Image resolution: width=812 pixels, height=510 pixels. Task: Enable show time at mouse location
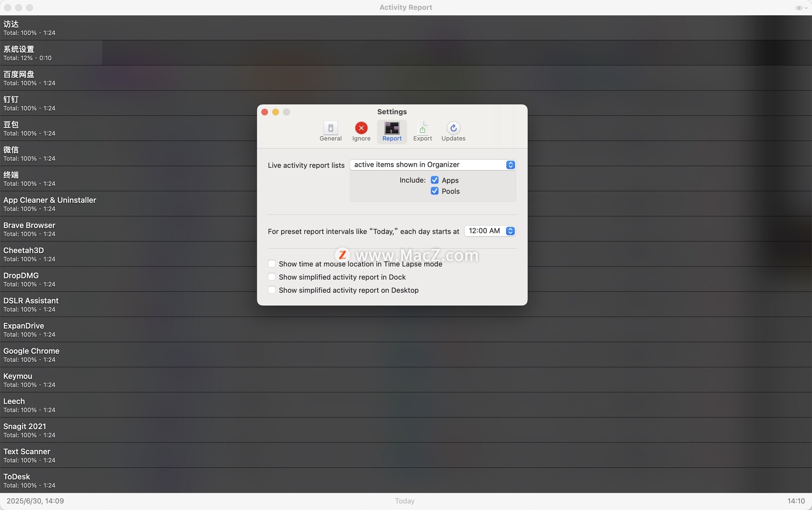(272, 264)
